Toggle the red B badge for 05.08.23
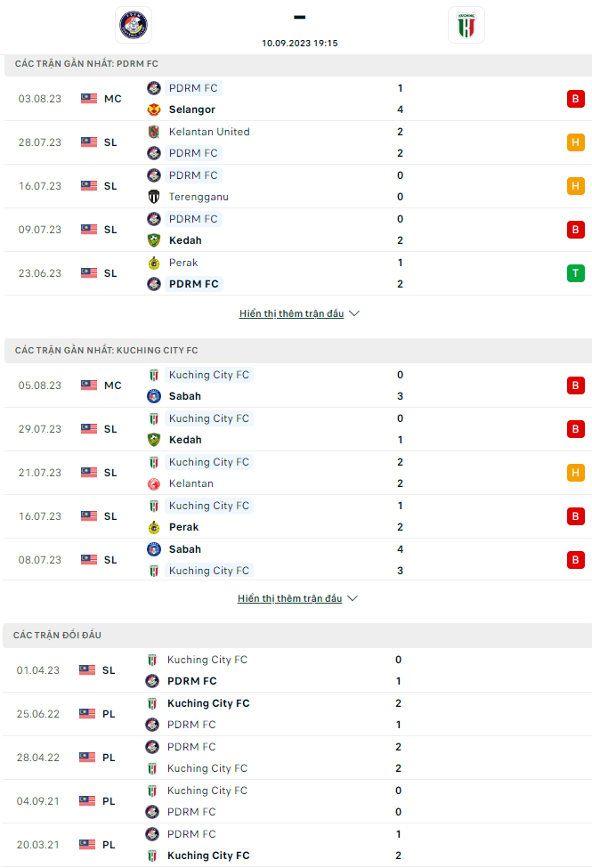592x868 pixels. 576,385
